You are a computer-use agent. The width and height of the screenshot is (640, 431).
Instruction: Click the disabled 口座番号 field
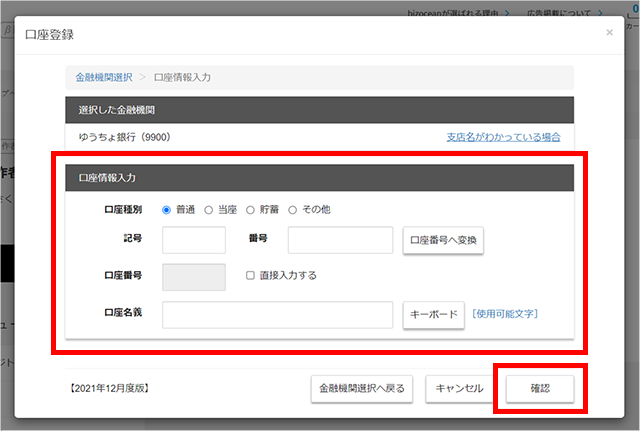(x=194, y=277)
